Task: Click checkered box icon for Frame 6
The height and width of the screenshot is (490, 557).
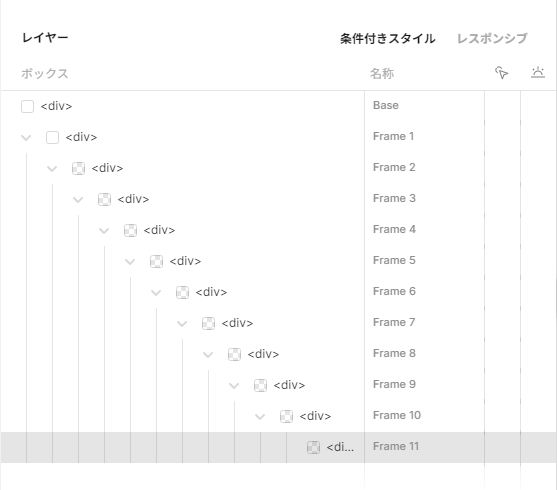Action: [x=183, y=292]
